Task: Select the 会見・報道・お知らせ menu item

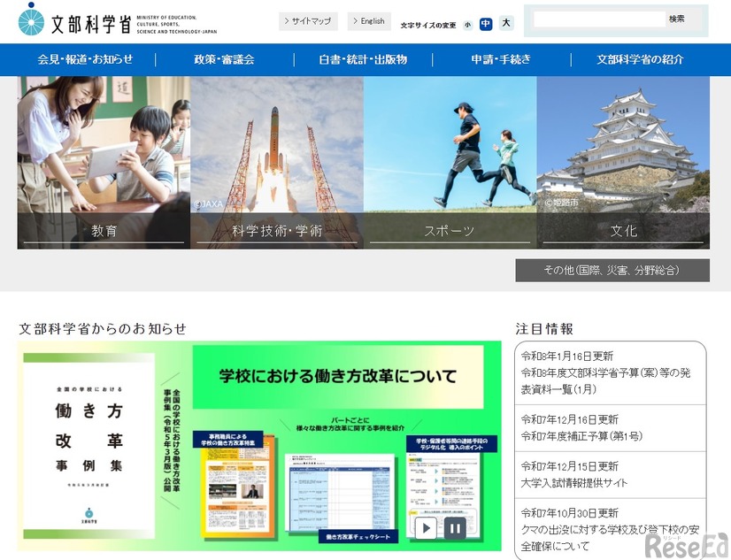Action: [86, 60]
